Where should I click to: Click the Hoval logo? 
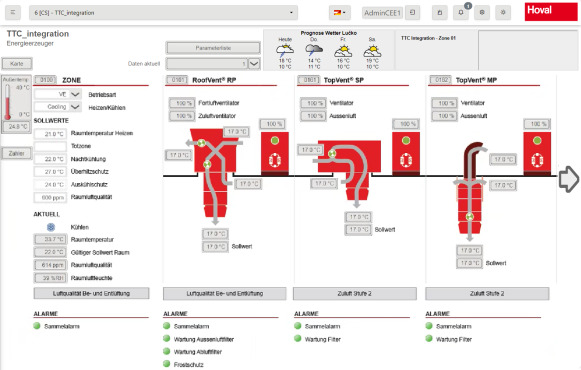(551, 11)
